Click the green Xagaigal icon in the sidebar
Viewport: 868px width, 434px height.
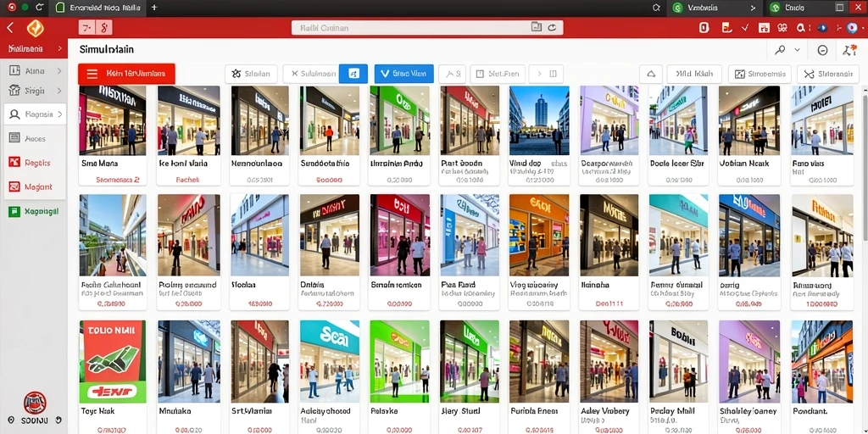[15, 211]
